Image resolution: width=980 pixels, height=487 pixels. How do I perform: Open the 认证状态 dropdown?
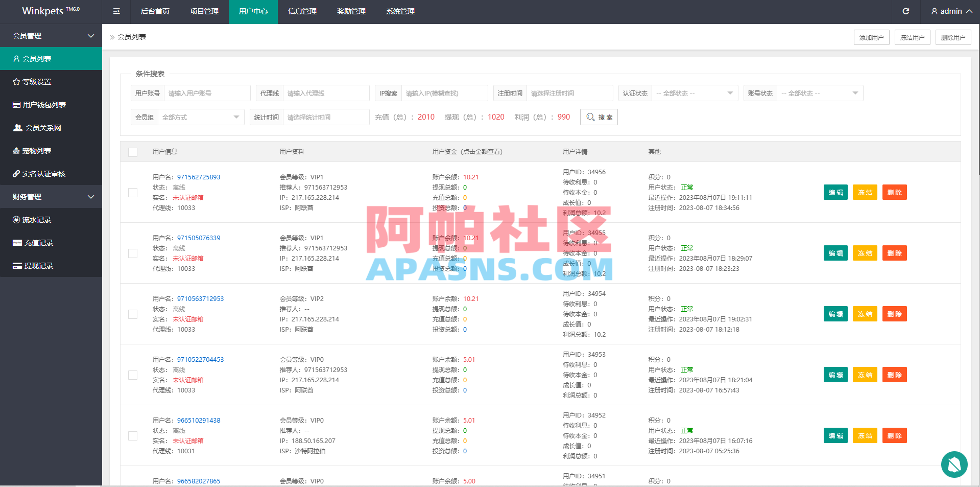point(695,93)
